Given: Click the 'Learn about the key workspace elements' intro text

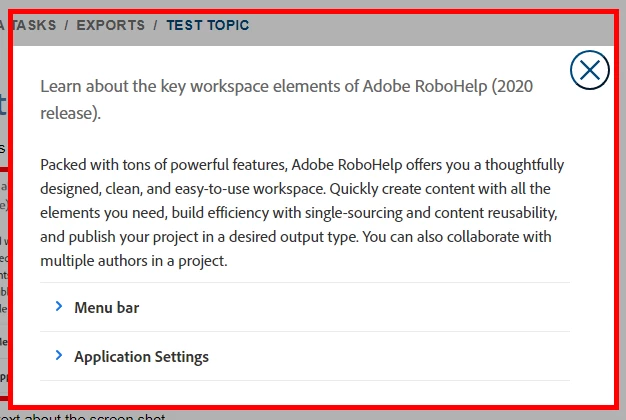Looking at the screenshot, I should [x=286, y=99].
